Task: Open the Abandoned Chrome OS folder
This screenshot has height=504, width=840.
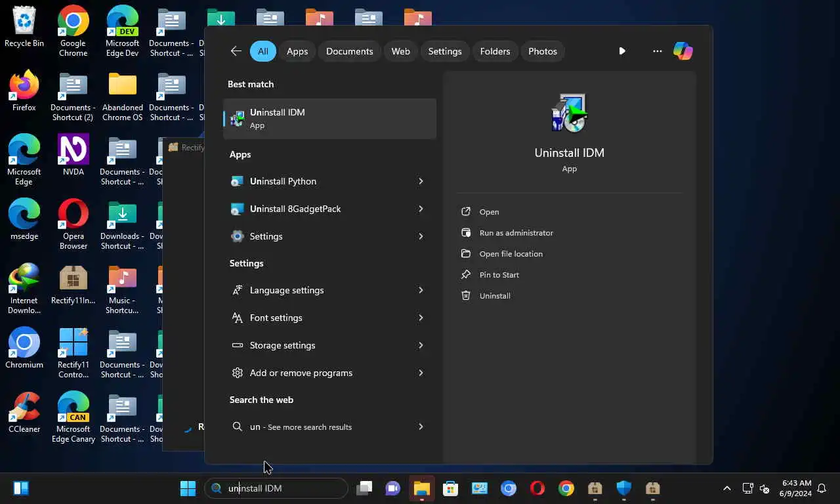Action: [122, 96]
